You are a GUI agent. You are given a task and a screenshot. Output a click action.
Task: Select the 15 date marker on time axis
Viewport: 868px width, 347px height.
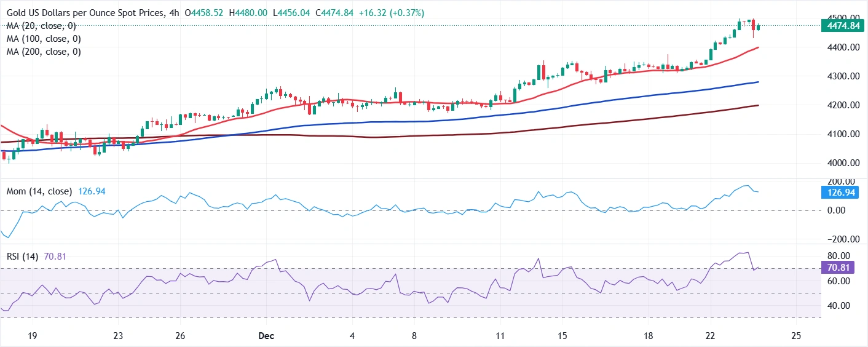pos(562,337)
